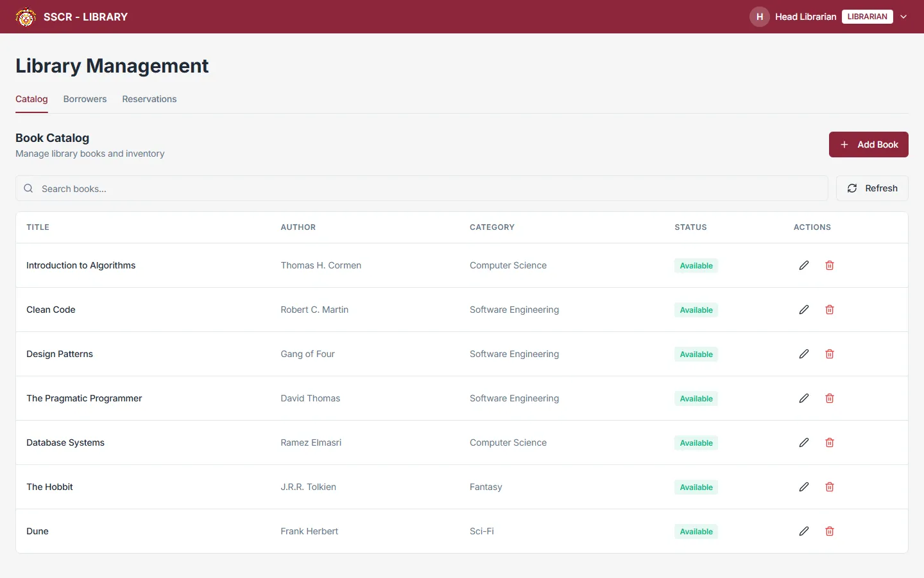
Task: Click the SSCR - LIBRARY header title
Action: 85,17
